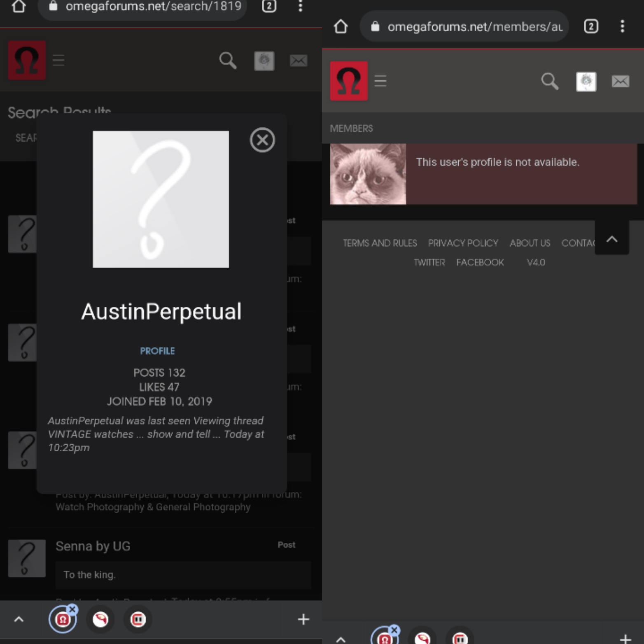Viewport: 644px width, 644px height.
Task: Add a new tab on the search results page
Action: tap(303, 619)
